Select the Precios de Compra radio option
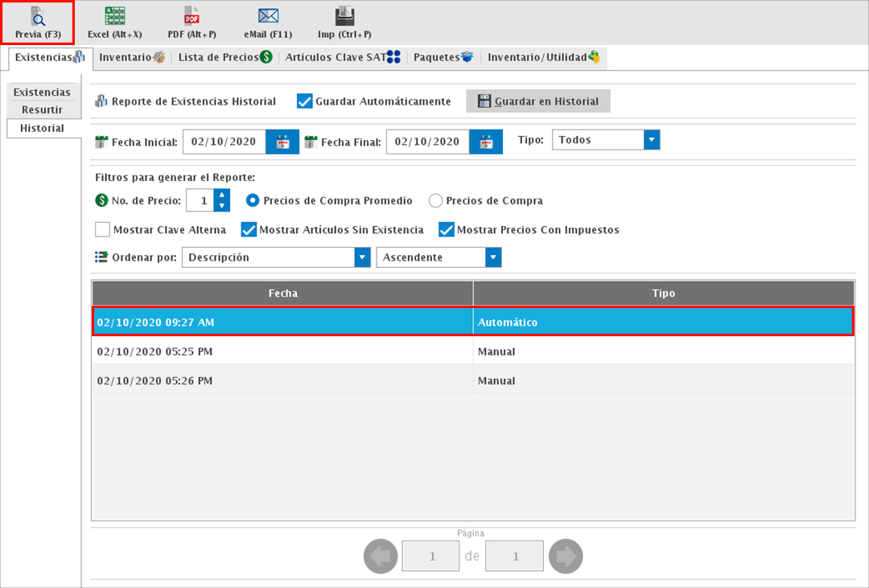The width and height of the screenshot is (869, 588). pyautogui.click(x=435, y=201)
